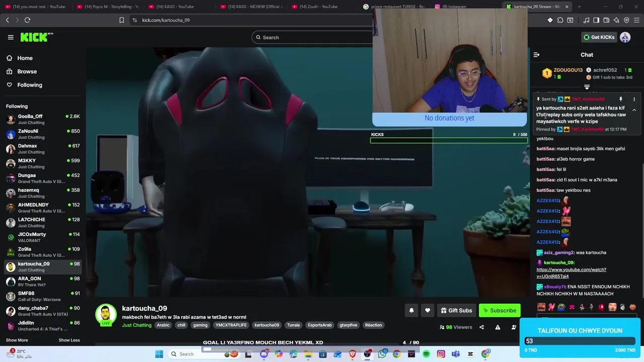Screen dimensions: 644x362
Task: Open the browser main menu icon
Action: 636,20
